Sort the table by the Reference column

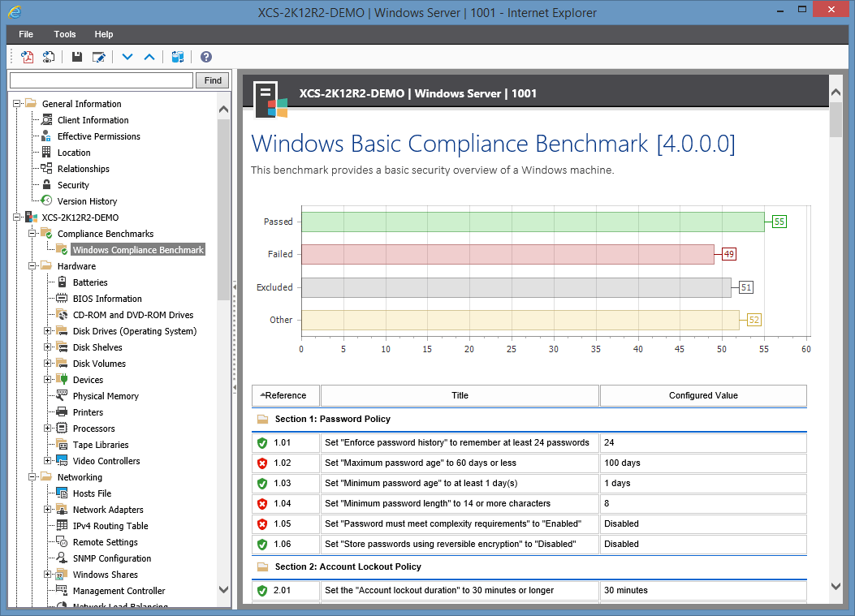(285, 395)
